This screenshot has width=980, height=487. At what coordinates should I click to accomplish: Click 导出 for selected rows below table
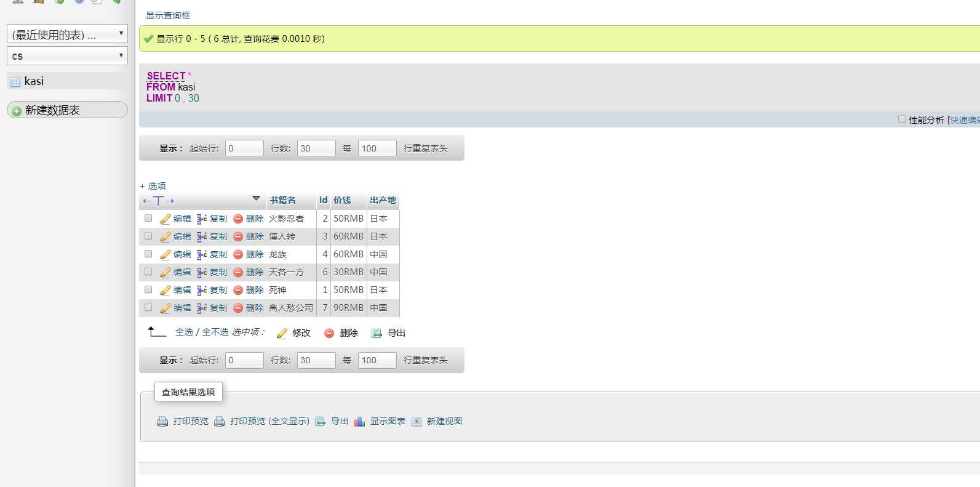click(x=388, y=333)
